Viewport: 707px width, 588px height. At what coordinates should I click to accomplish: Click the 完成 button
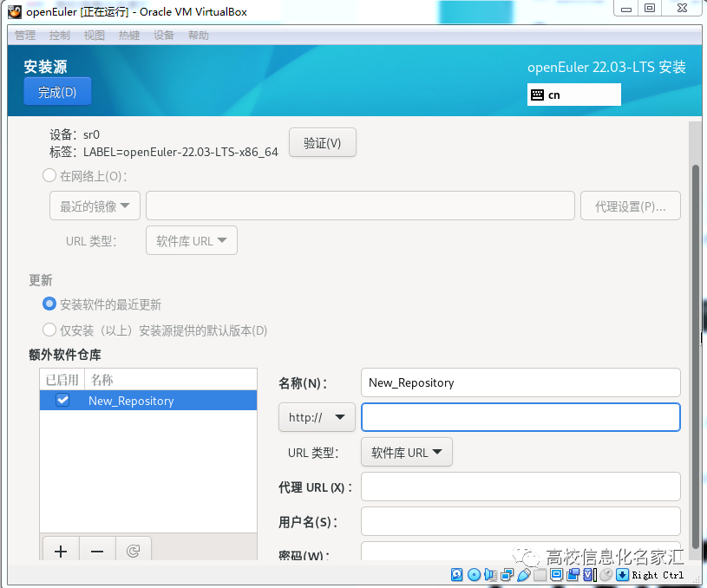57,91
